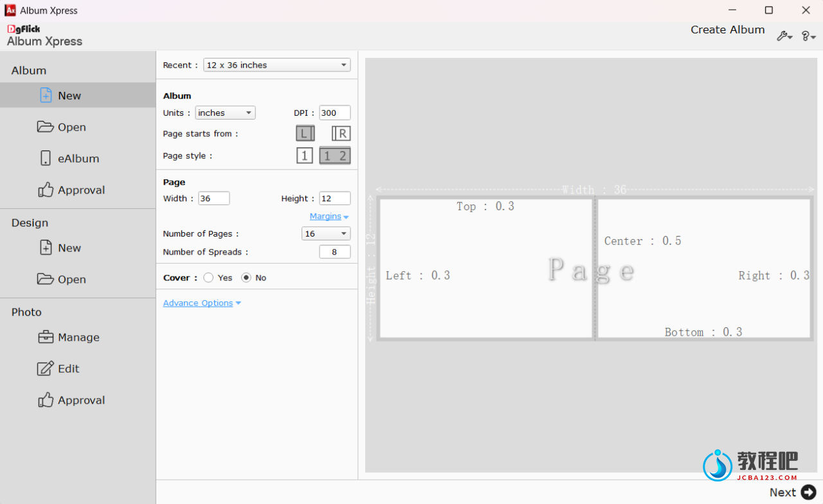Viewport: 823px width, 504px height.
Task: Click the Album Approval thumbs-up icon
Action: click(46, 190)
